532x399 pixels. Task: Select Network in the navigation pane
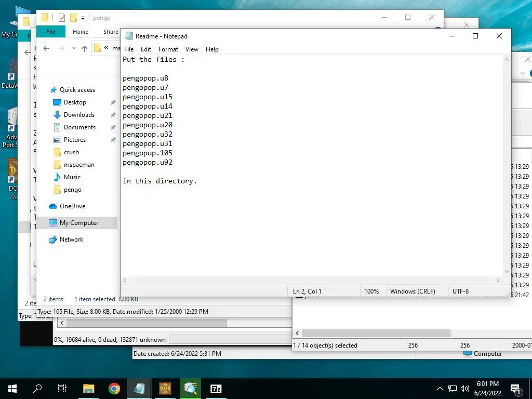pyautogui.click(x=71, y=240)
